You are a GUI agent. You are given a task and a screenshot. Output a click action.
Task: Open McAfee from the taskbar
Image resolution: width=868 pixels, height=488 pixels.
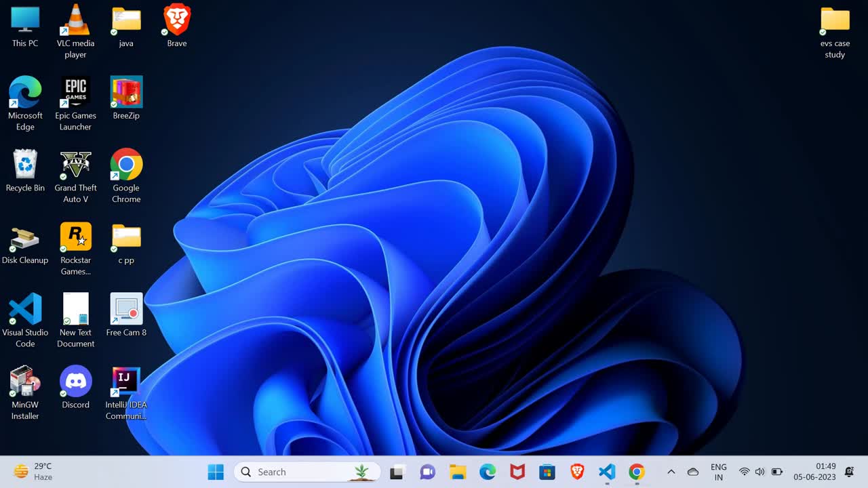(x=517, y=472)
